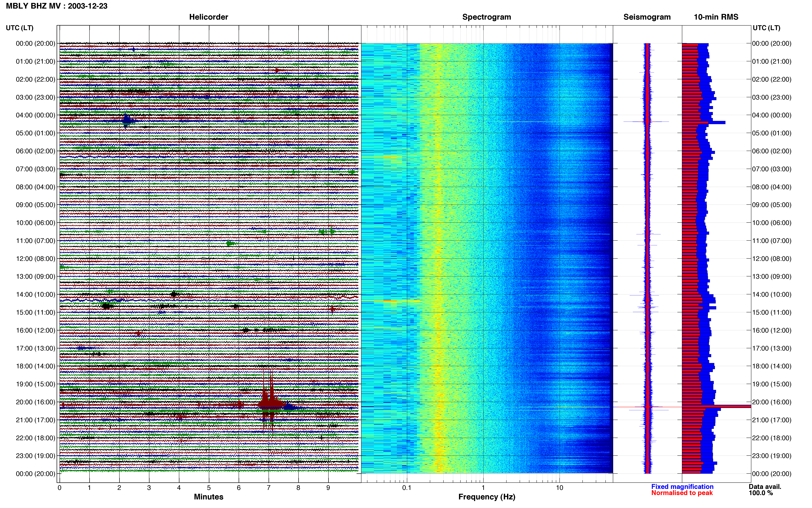Click 17:00 (13:00) on the RMS-side time axis
Image resolution: width=812 pixels, height=508 pixels.
772,348
